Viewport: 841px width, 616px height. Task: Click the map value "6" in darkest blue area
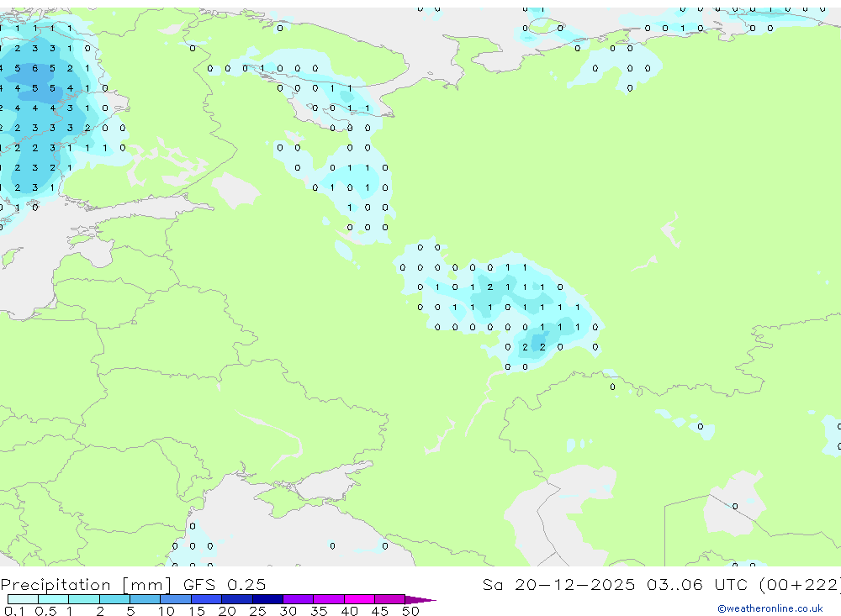[x=34, y=68]
